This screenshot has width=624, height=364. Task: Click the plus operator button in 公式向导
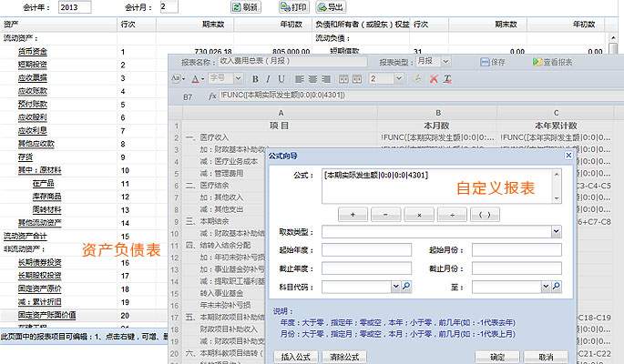pos(352,215)
